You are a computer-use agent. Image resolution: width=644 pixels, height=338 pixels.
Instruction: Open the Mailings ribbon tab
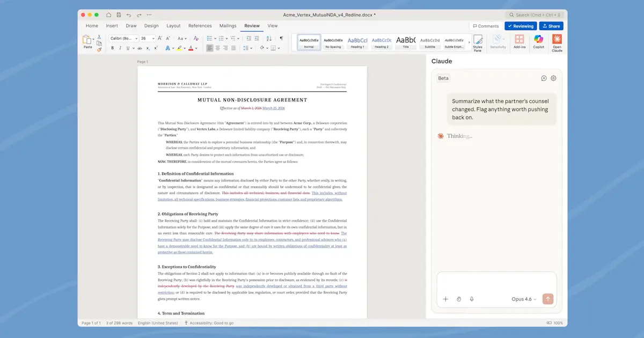click(x=228, y=26)
